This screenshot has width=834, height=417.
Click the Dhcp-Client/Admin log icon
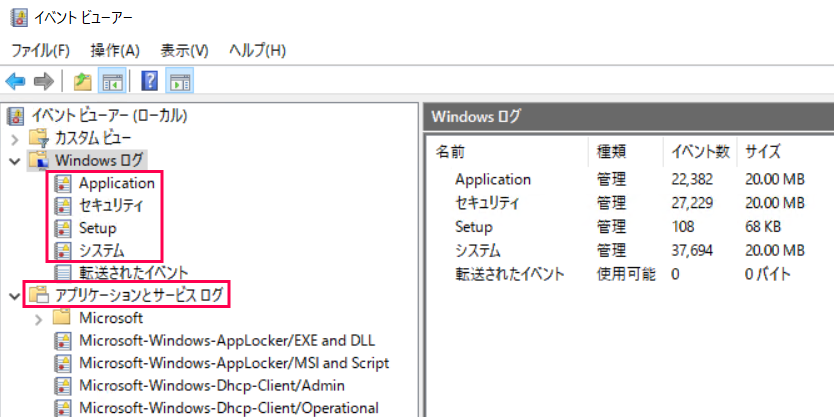pos(63,386)
